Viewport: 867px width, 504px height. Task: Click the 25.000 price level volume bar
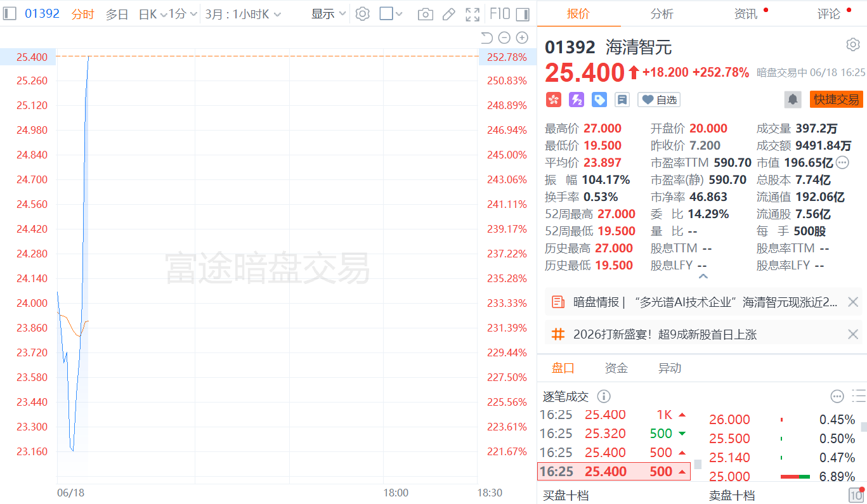(x=795, y=477)
